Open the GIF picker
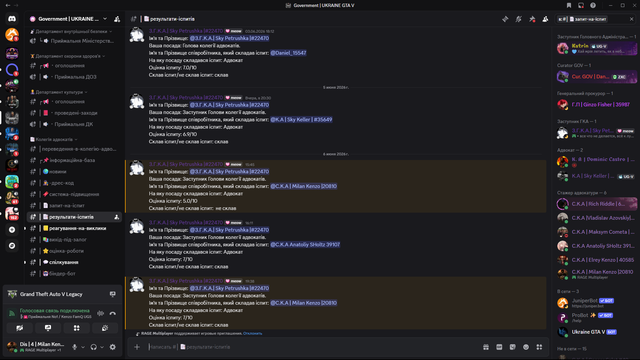Image resolution: width=640 pixels, height=360 pixels. [x=499, y=347]
